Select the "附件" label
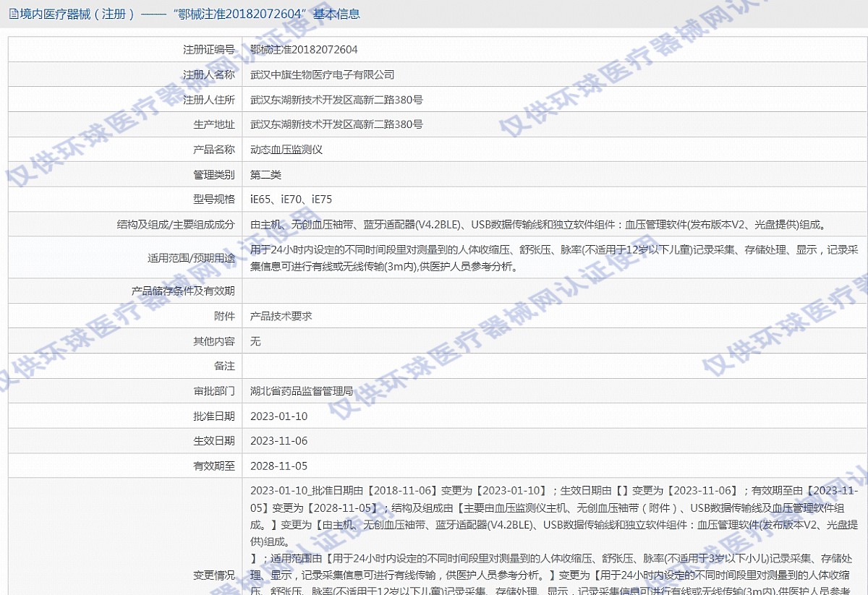 (x=225, y=316)
